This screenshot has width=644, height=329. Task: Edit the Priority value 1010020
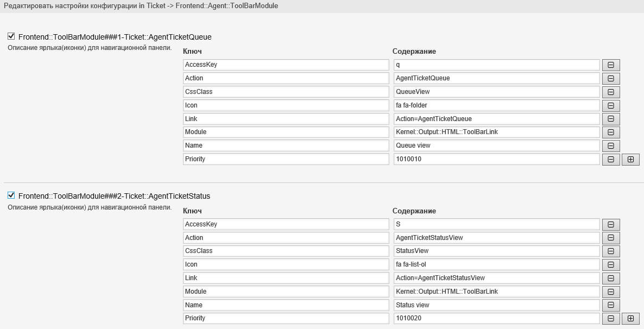[496, 318]
